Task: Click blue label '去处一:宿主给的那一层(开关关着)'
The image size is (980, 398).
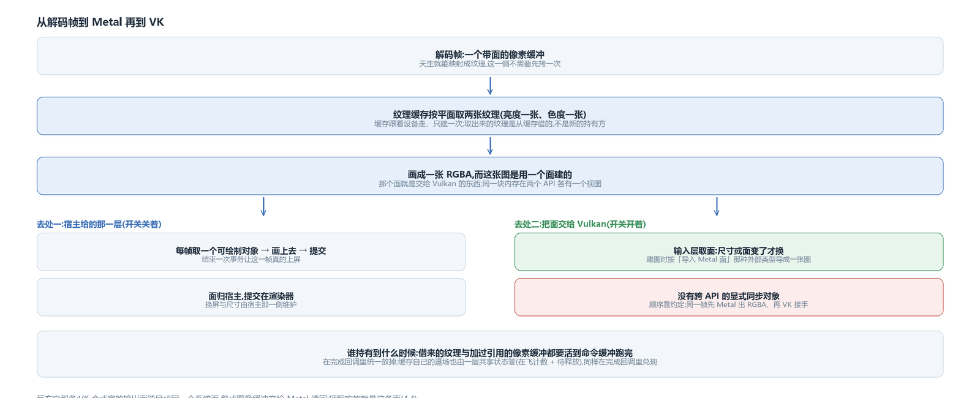Action: pyautogui.click(x=99, y=224)
